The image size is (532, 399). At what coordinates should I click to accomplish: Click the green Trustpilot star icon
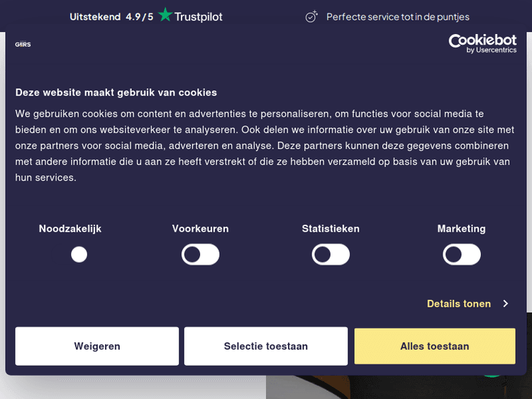click(x=165, y=15)
